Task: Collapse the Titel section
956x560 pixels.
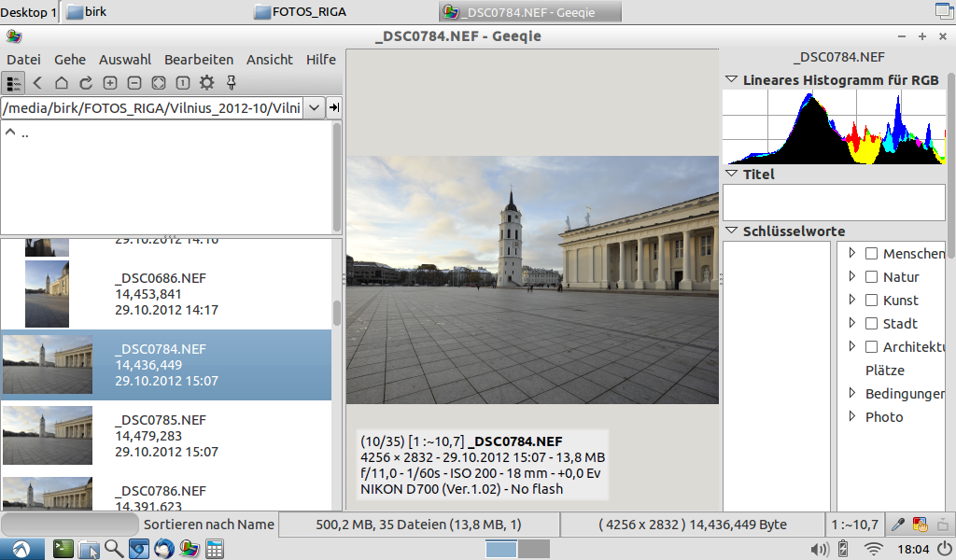Action: click(x=732, y=174)
